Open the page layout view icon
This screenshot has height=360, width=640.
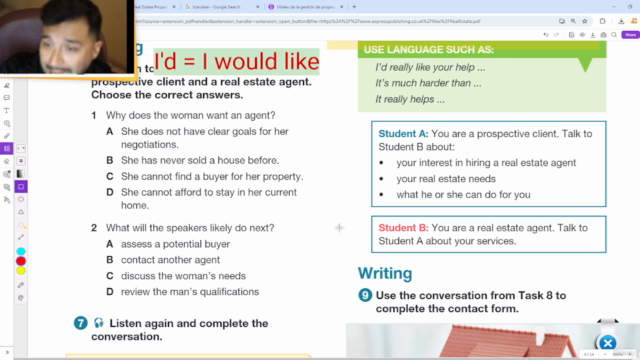click(x=571, y=35)
